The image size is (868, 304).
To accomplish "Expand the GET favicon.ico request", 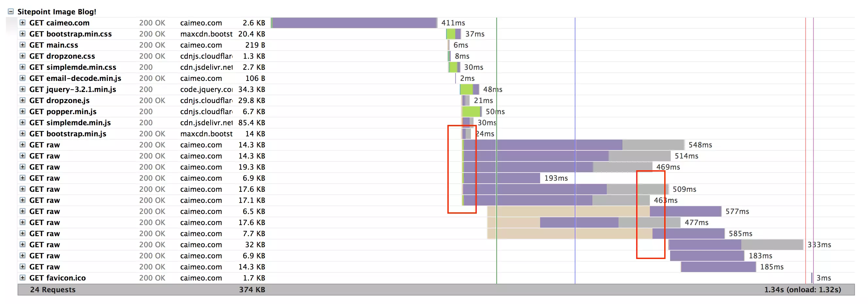I will [x=23, y=278].
